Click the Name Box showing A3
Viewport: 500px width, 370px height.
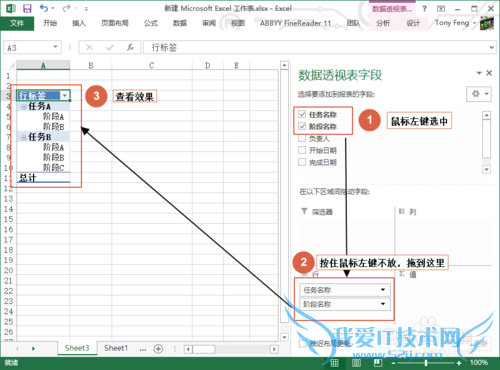pos(28,48)
